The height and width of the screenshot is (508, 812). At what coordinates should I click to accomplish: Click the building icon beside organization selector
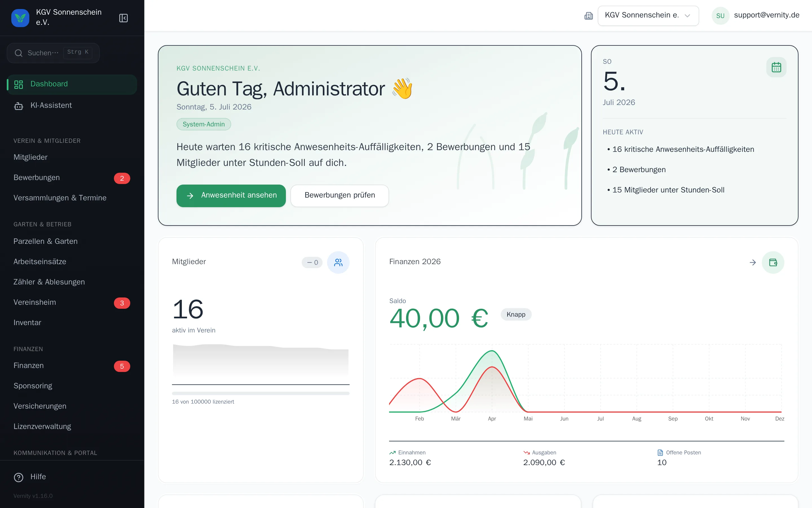[588, 16]
